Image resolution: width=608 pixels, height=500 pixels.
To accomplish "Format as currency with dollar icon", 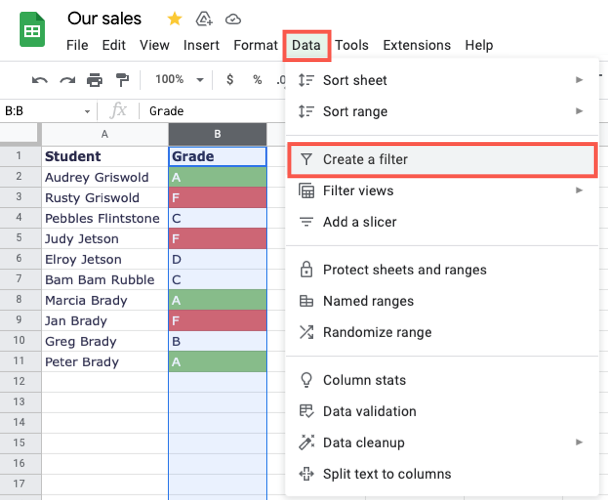I will coord(230,80).
